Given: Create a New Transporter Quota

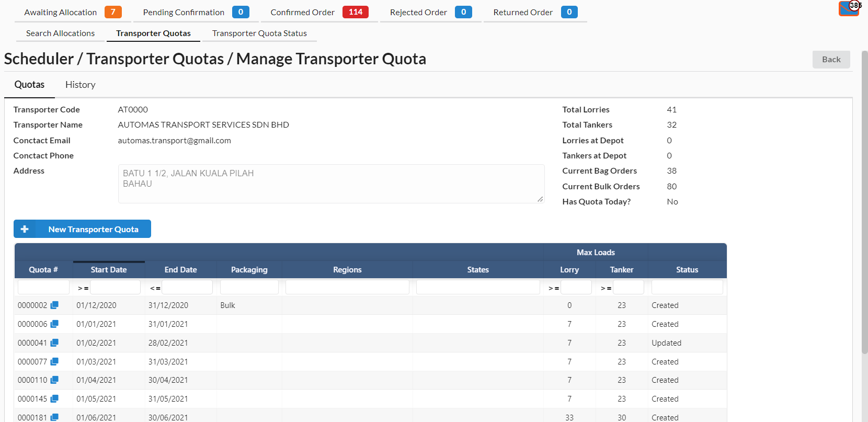Looking at the screenshot, I should pyautogui.click(x=82, y=229).
